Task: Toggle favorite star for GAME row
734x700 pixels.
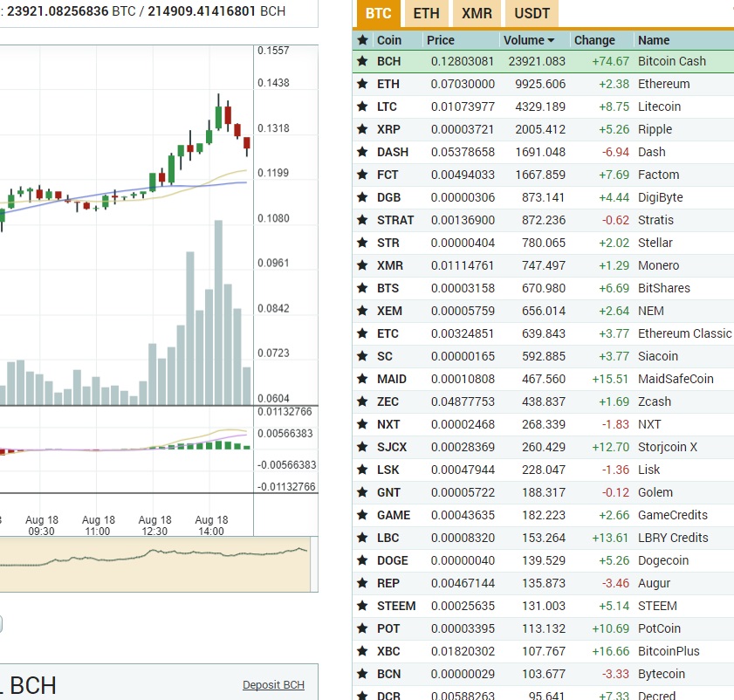Action: pyautogui.click(x=362, y=515)
